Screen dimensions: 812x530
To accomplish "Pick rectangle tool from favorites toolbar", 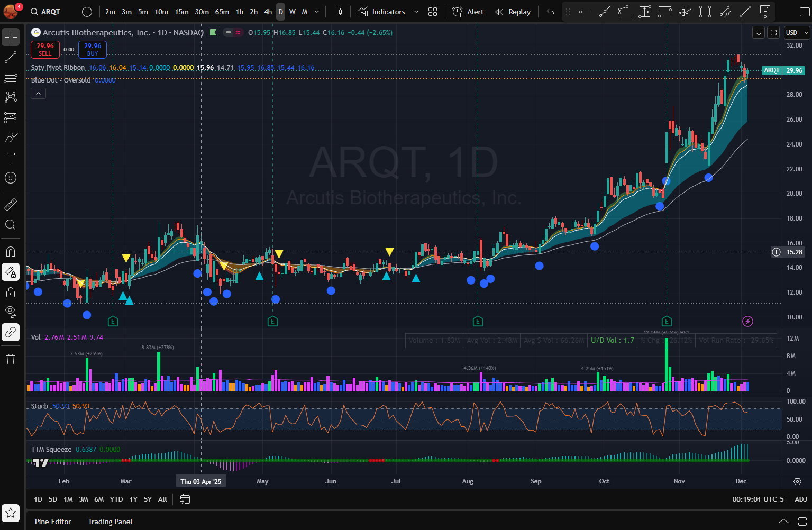I will pyautogui.click(x=705, y=12).
